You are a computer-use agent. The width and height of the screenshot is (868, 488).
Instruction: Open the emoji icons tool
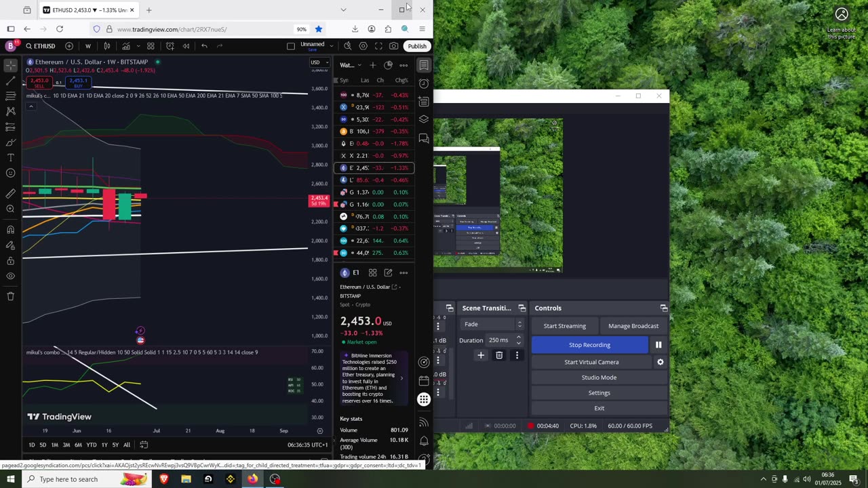click(x=10, y=173)
